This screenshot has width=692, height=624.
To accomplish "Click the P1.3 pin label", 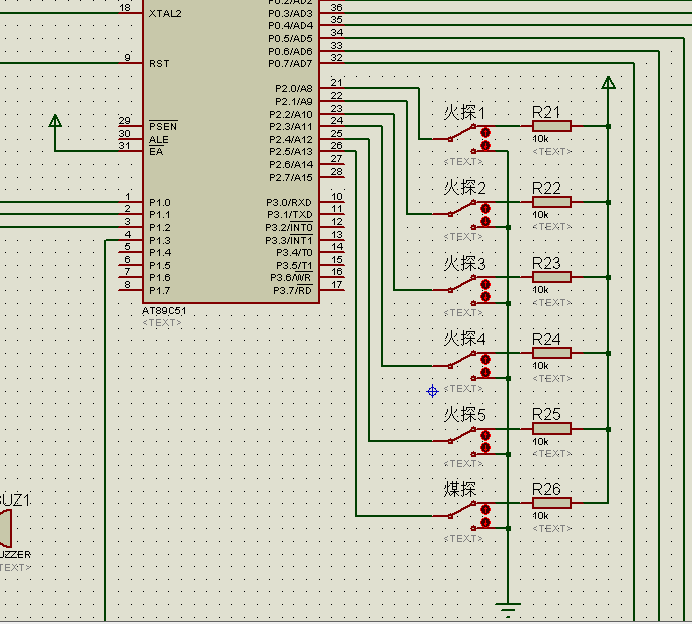I will tap(160, 241).
